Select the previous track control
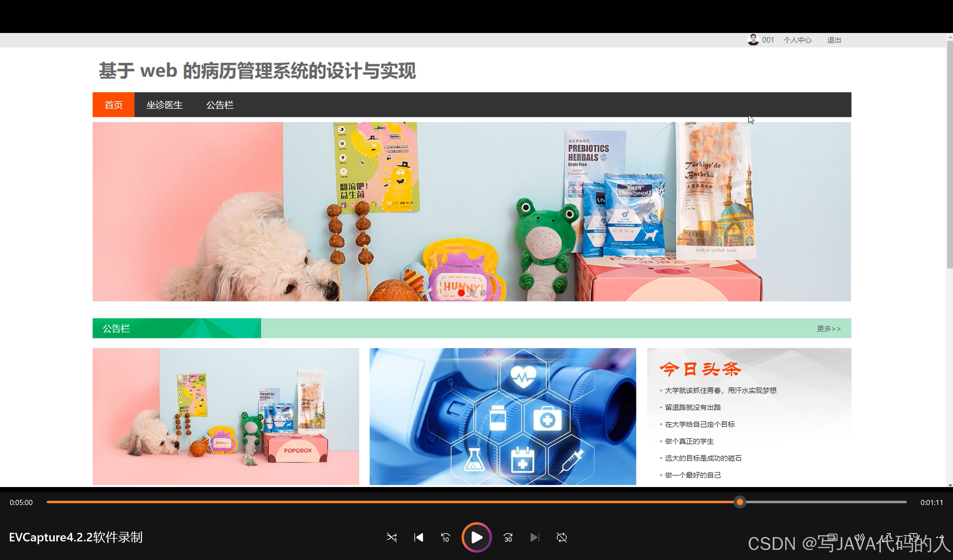This screenshot has height=560, width=953. point(419,537)
